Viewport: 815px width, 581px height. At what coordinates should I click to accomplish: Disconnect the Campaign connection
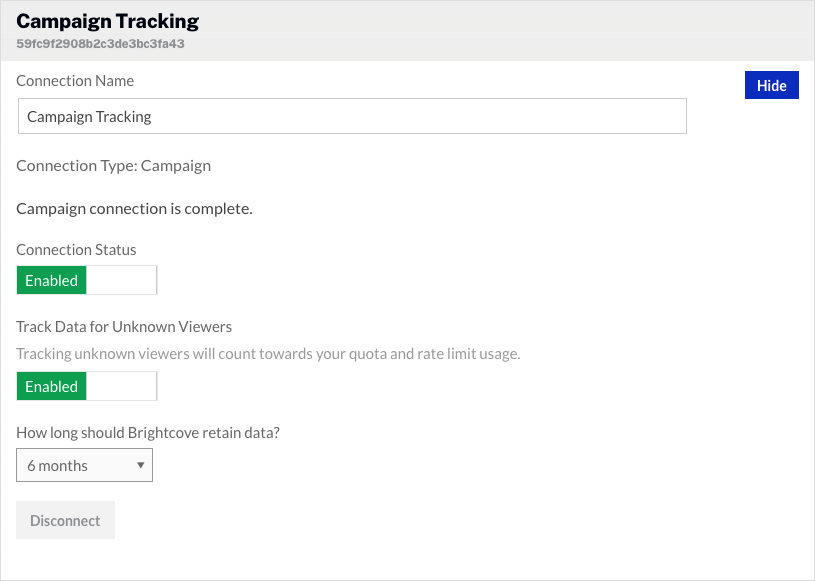click(x=65, y=520)
